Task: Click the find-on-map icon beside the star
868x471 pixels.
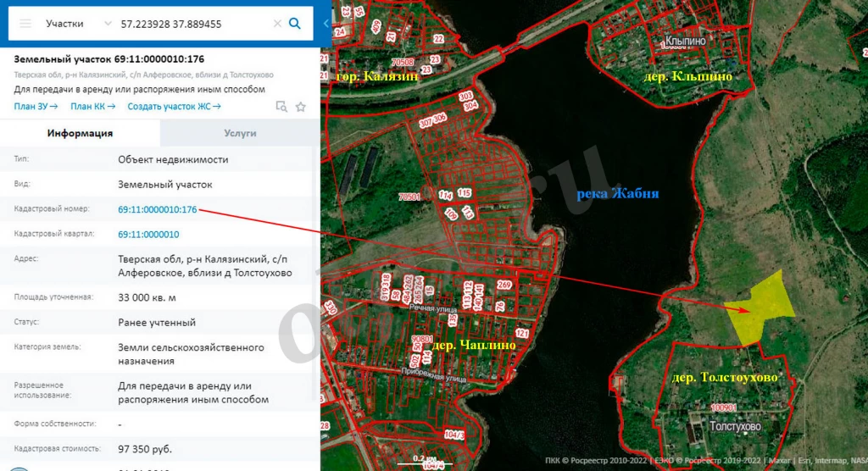Action: coord(281,107)
